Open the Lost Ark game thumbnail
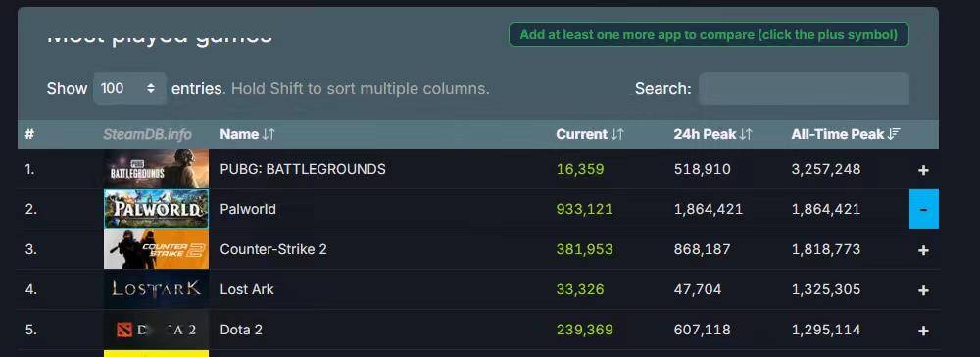This screenshot has width=980, height=357. (x=156, y=289)
